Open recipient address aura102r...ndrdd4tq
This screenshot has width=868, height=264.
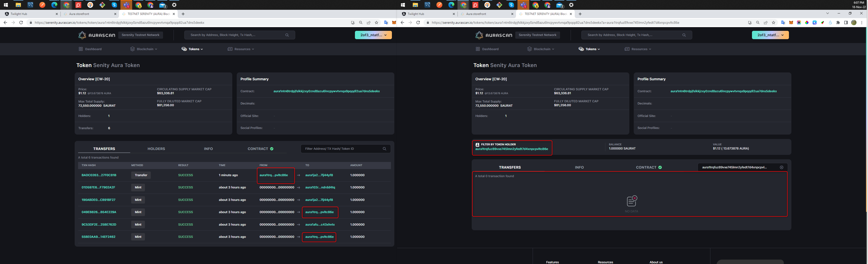click(x=320, y=188)
